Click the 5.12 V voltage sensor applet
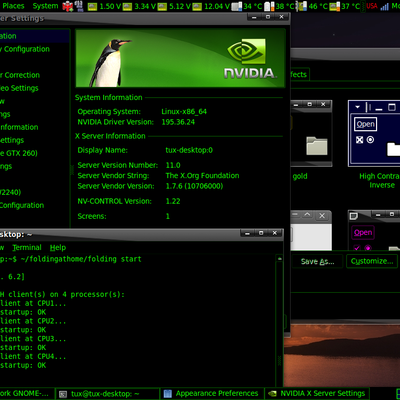Screen dimensions: 400x400 174,6
